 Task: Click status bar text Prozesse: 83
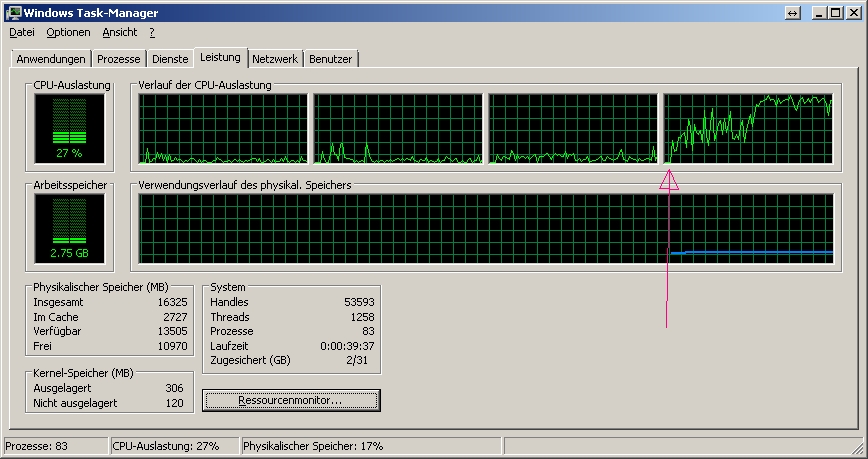(37, 446)
